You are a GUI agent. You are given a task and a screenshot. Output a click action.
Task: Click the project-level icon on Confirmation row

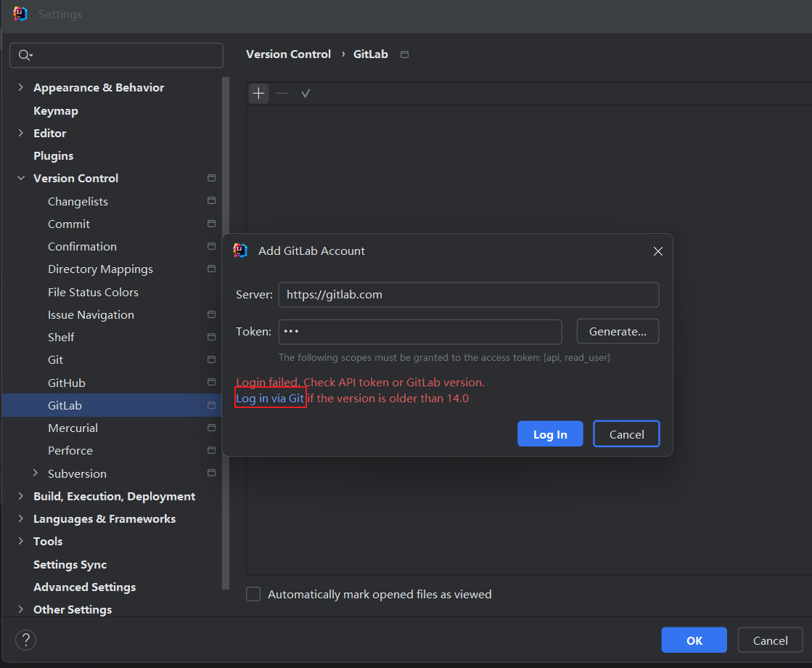(211, 246)
